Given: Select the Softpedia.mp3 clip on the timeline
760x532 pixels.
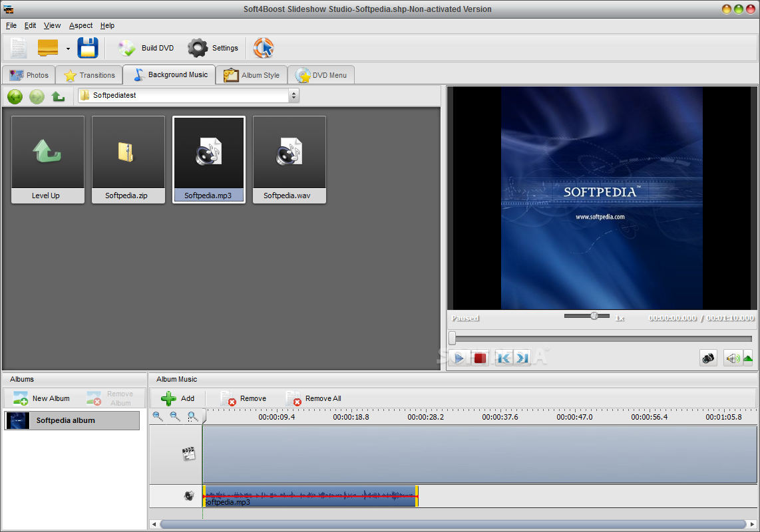Looking at the screenshot, I should point(310,496).
